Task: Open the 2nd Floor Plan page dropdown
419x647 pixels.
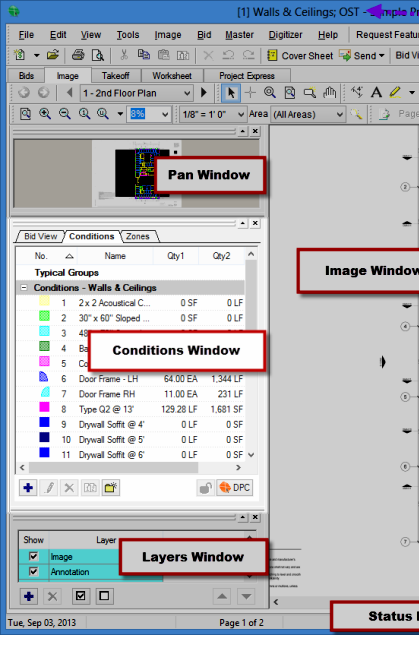Action: pyautogui.click(x=137, y=93)
